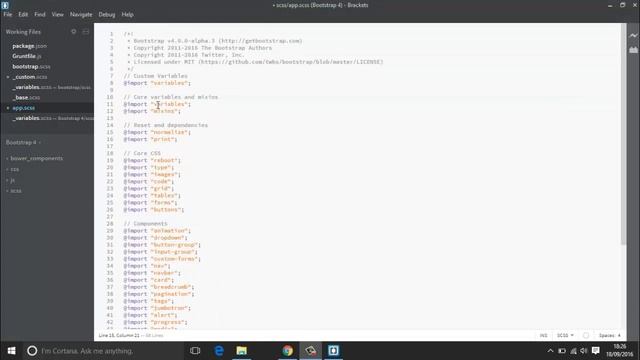Open the Live Preview lightning icon
Image resolution: width=640 pixels, height=360 pixels.
click(x=633, y=36)
